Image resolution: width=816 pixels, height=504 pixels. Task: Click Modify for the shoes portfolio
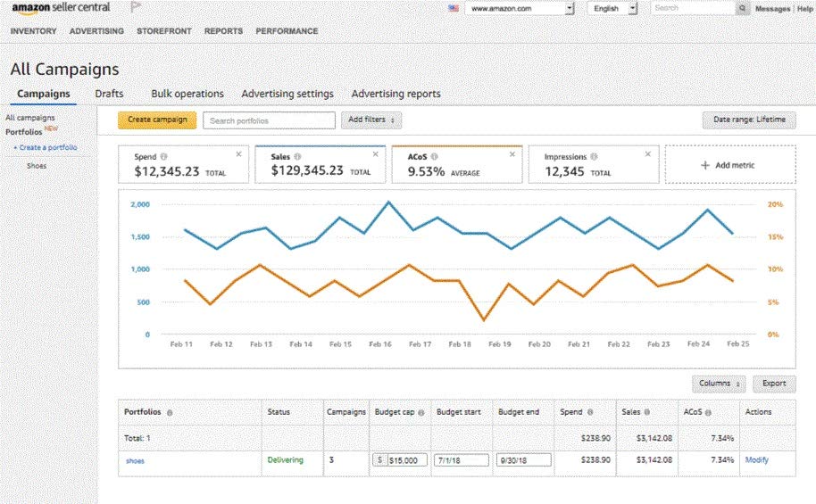tap(756, 460)
